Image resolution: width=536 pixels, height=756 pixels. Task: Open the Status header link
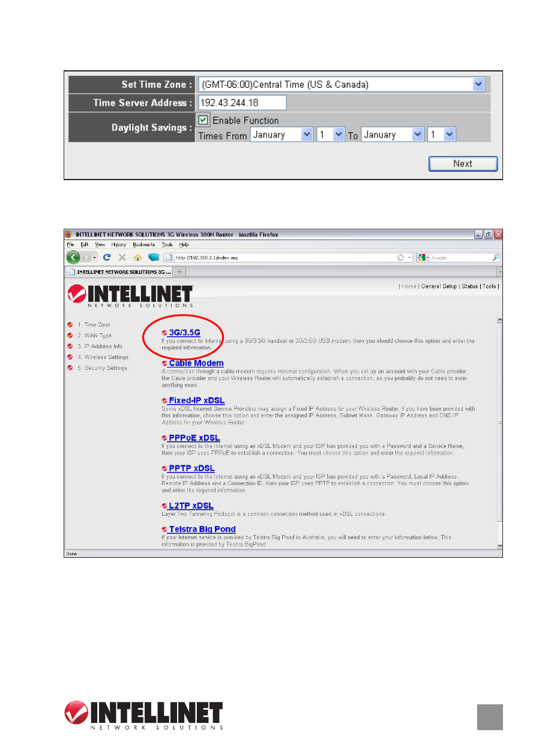(470, 286)
